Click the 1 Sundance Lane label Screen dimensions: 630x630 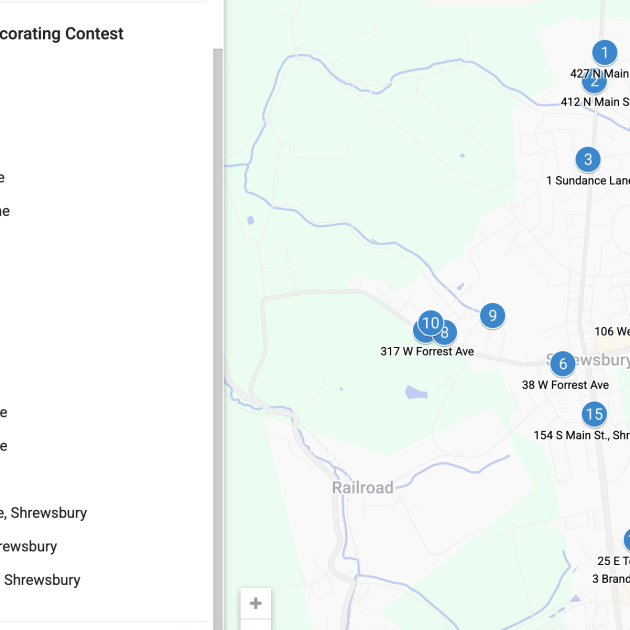(588, 181)
